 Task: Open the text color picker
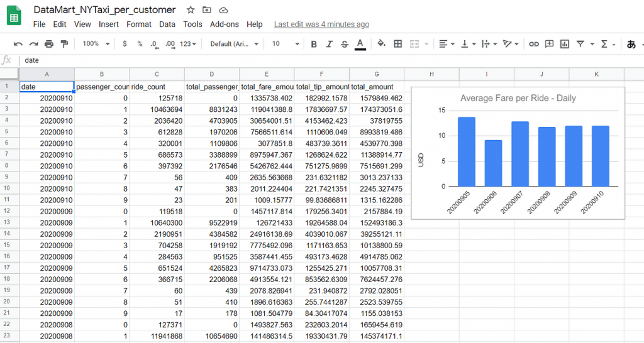360,44
